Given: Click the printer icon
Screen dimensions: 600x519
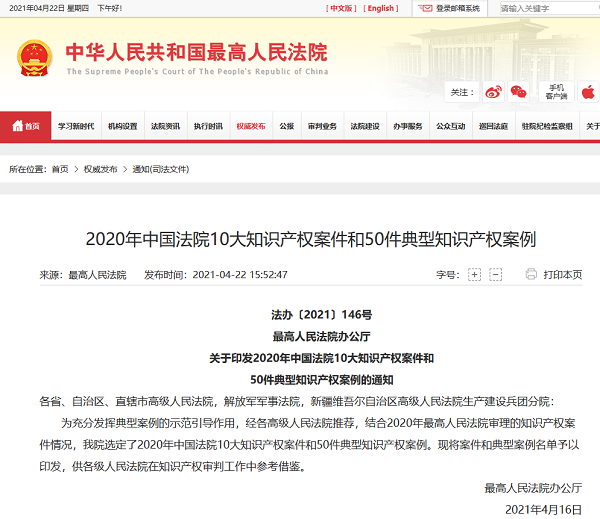Looking at the screenshot, I should (531, 274).
